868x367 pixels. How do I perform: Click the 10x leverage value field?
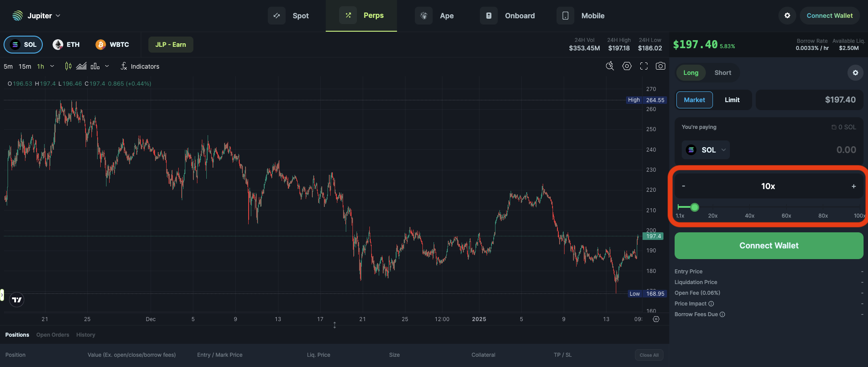[768, 186]
